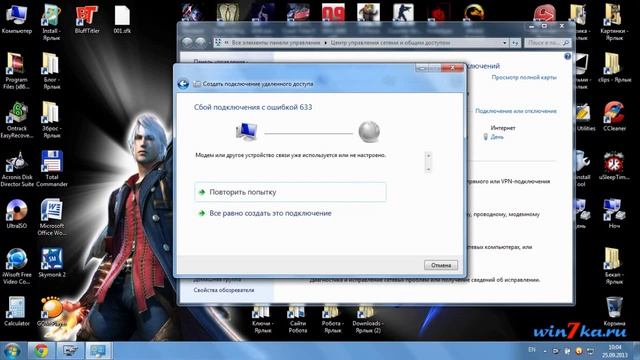Click the Повторить попытку retry option

click(x=290, y=192)
